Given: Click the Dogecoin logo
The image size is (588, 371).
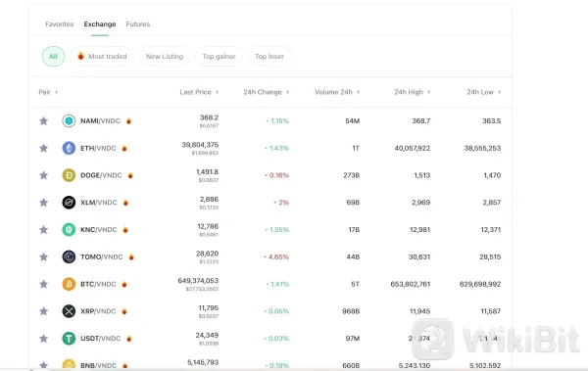Looking at the screenshot, I should point(69,175).
